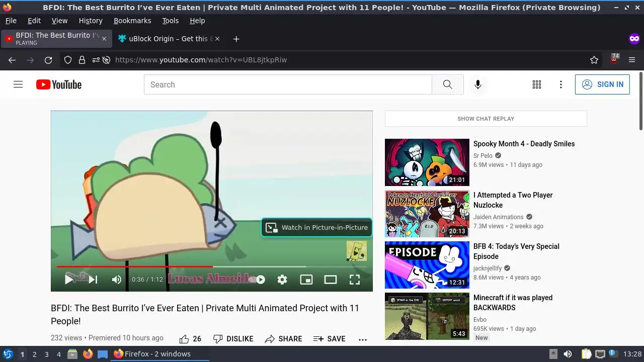
Task: Open YouTube settings three-dot menu
Action: pyautogui.click(x=561, y=84)
